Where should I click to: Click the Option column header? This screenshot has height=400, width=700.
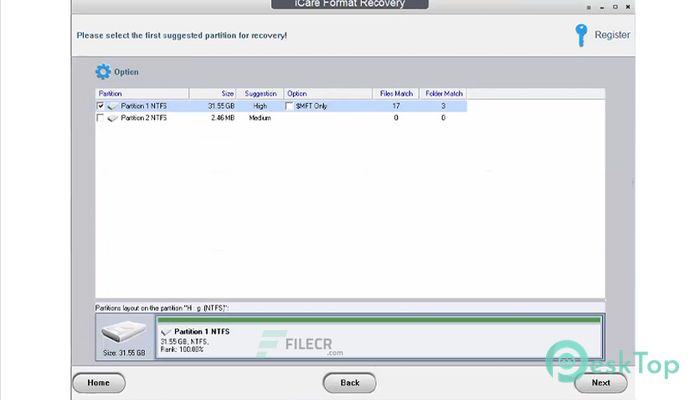tap(328, 93)
